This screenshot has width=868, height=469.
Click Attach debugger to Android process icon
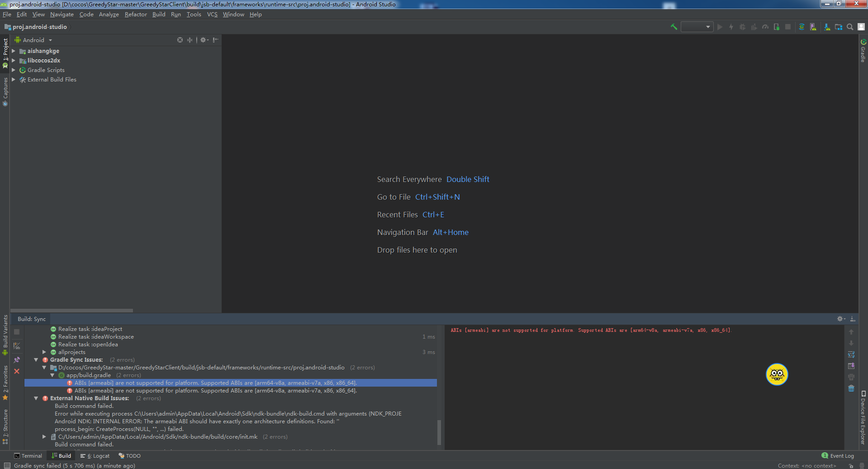click(777, 27)
